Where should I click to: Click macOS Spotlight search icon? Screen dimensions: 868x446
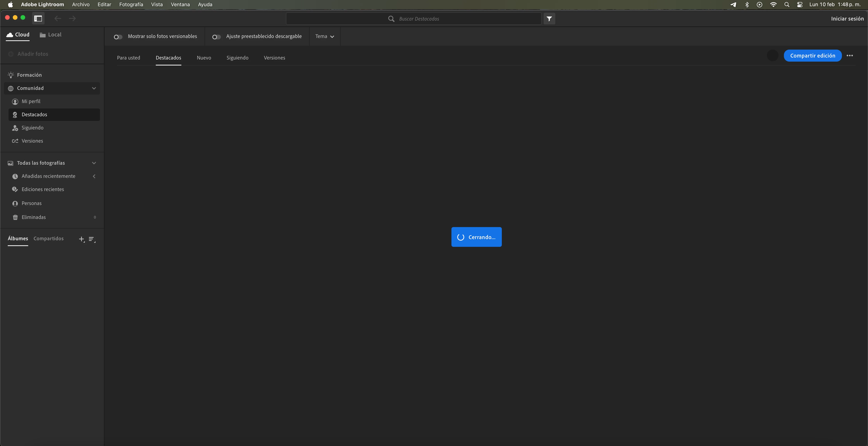point(787,5)
